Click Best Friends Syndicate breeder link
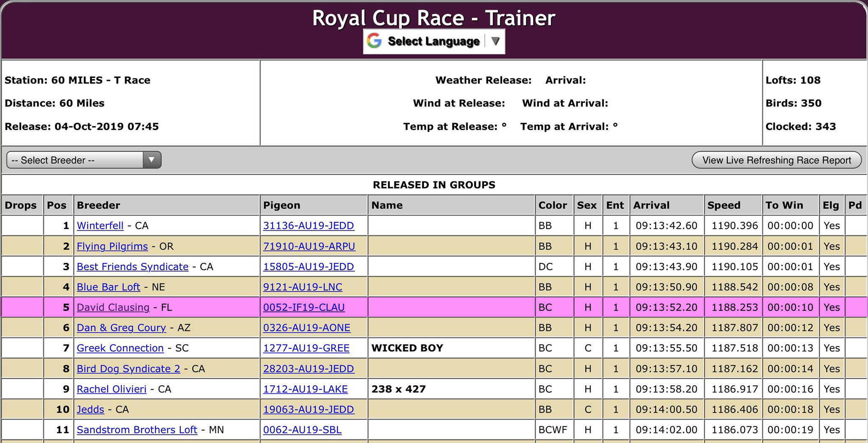The width and height of the screenshot is (868, 443). [132, 267]
